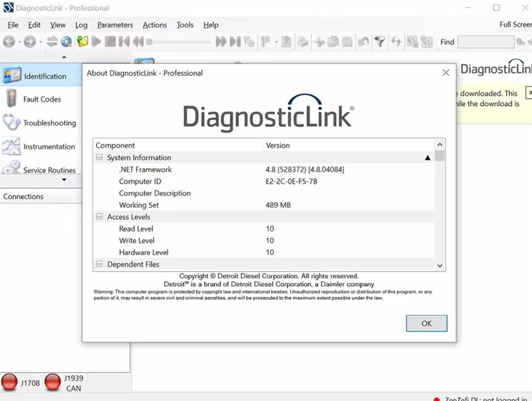
Task: Click the rewind playback icon
Action: pos(138,42)
